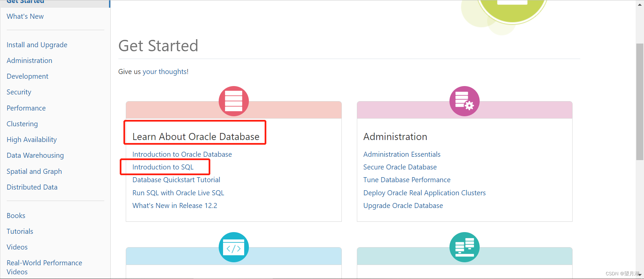Open Real-World Performance Videos link
This screenshot has height=279, width=644.
44,267
